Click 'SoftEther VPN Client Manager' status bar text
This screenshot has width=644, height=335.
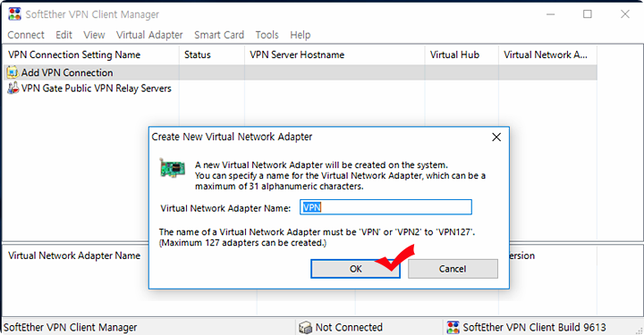tap(71, 327)
